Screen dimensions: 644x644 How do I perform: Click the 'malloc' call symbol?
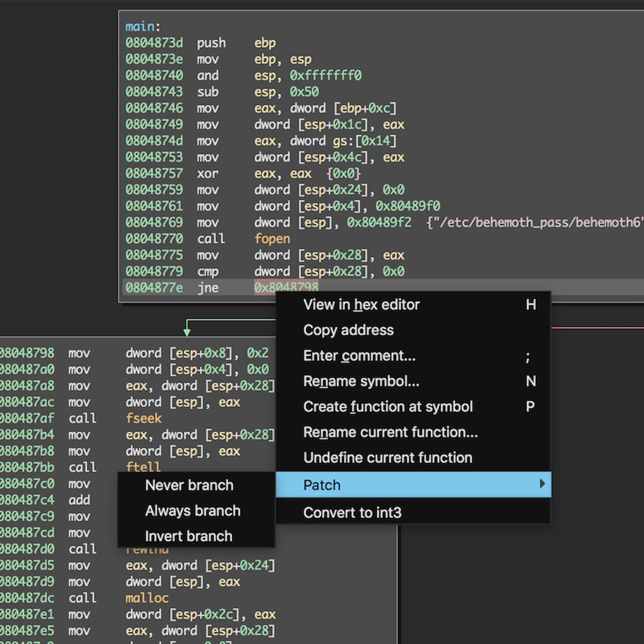pyautogui.click(x=147, y=598)
